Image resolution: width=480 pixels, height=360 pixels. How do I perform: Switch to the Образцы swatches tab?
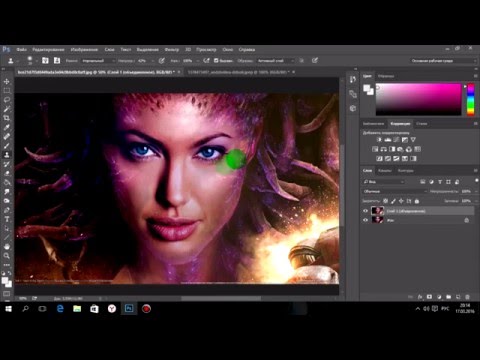(x=386, y=76)
